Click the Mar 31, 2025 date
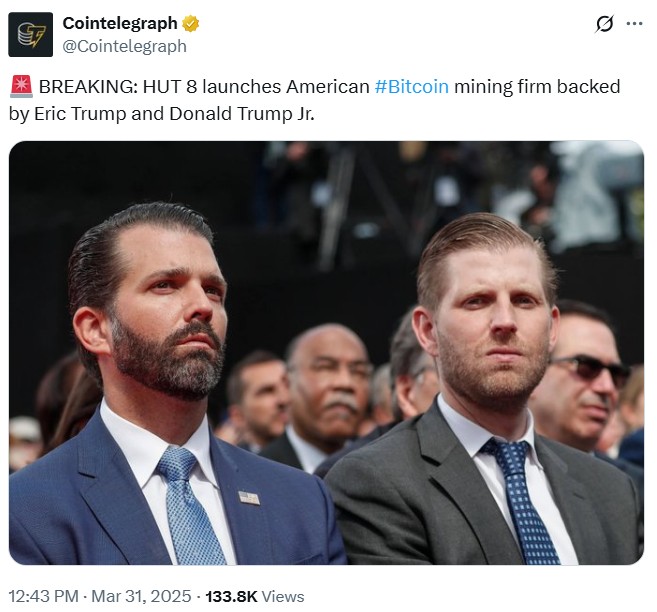The width and height of the screenshot is (657, 612). (x=141, y=596)
